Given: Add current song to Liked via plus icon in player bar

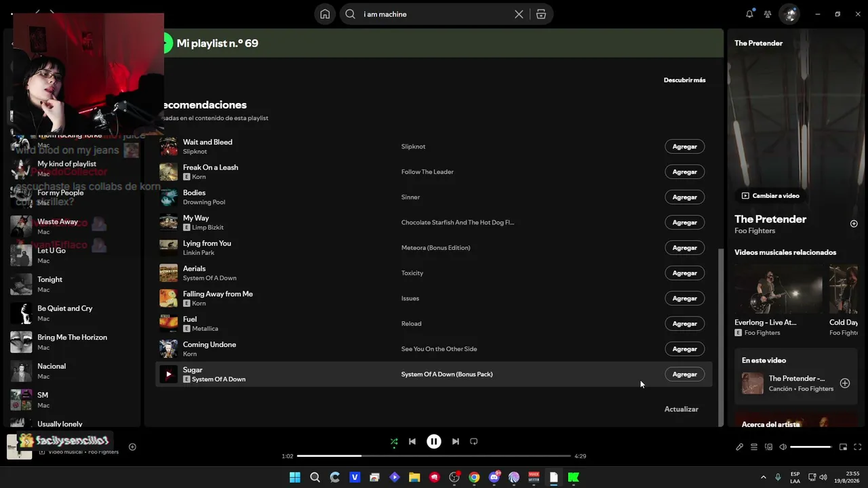Looking at the screenshot, I should click(x=132, y=447).
